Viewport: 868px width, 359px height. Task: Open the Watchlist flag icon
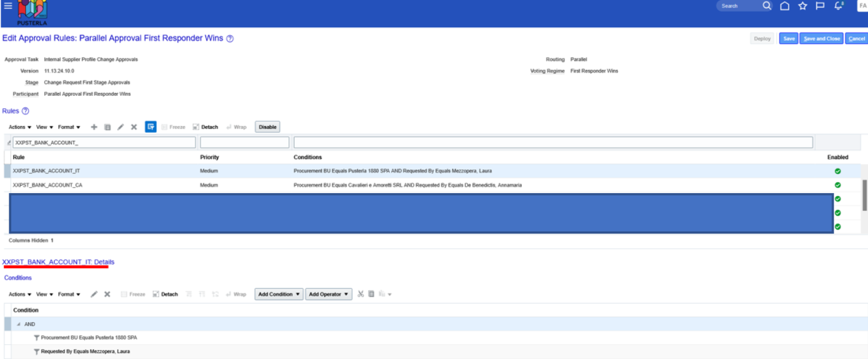click(819, 6)
